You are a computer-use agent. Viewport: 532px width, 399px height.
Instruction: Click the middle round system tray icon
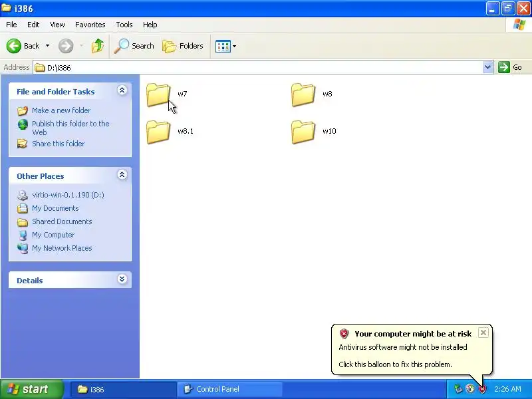(x=470, y=389)
